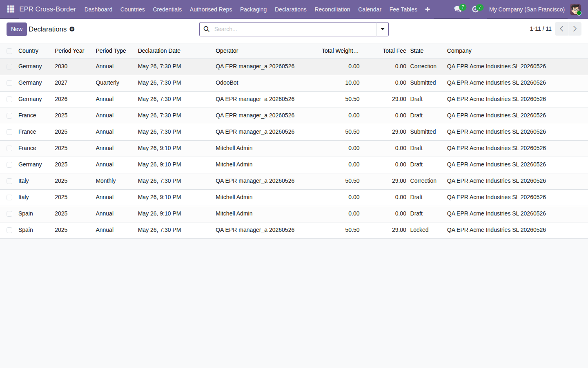Screen dimensions: 588x368
Task: Click the search magnifier icon
Action: point(207,29)
